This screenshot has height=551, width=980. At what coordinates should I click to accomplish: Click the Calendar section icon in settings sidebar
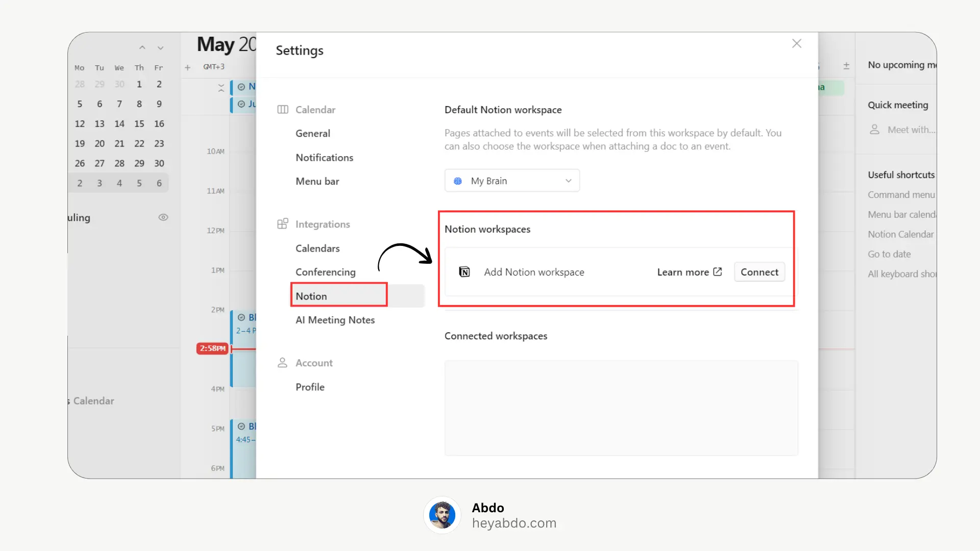[283, 110]
